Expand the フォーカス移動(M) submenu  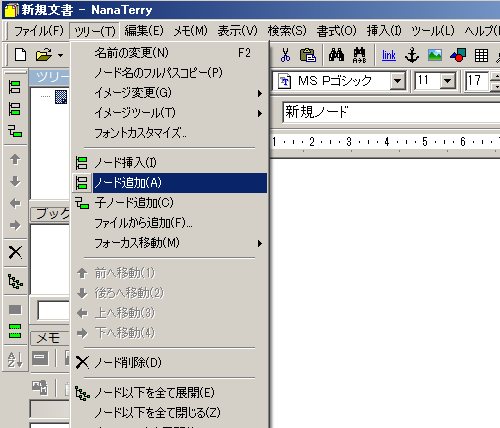[169, 243]
